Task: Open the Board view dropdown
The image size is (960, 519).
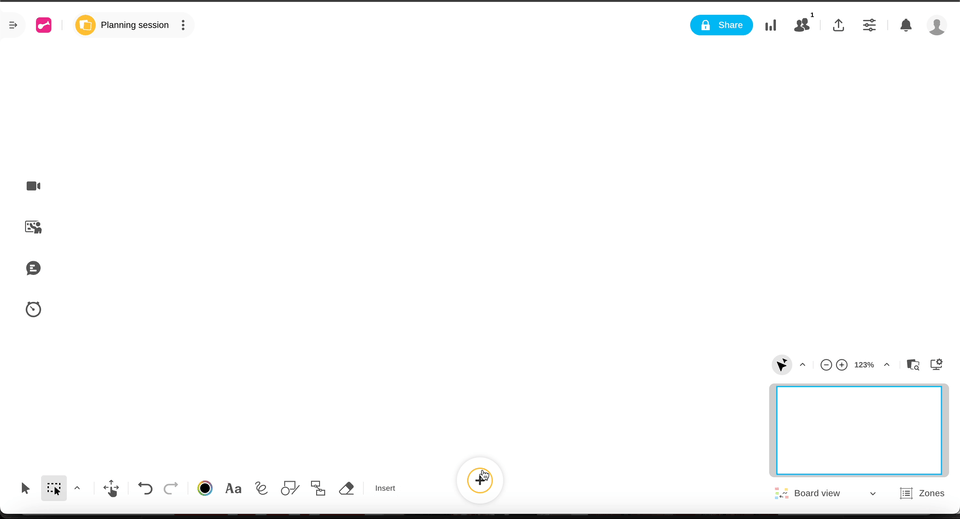Action: 825,493
